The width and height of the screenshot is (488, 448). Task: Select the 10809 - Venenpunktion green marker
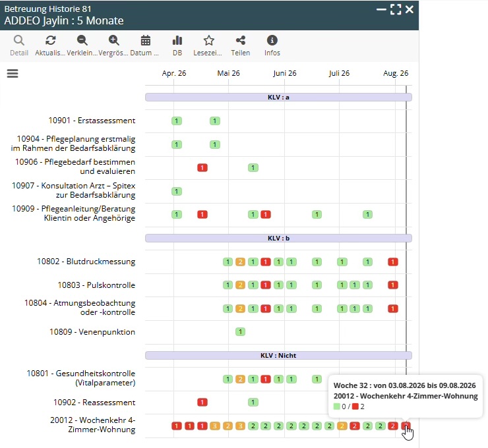coord(240,332)
